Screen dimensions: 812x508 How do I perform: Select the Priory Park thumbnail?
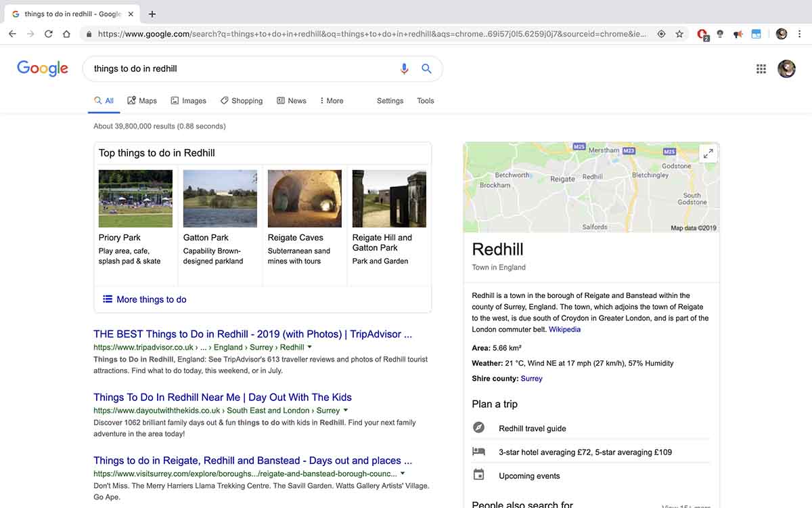point(135,198)
